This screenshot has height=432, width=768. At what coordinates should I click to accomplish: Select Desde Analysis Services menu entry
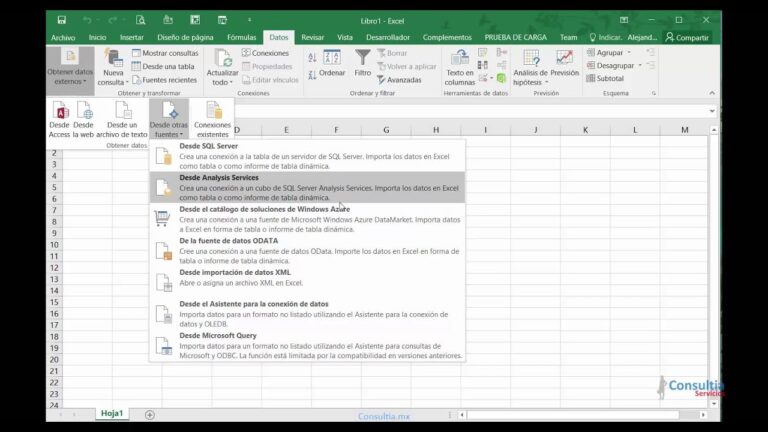[x=307, y=187]
